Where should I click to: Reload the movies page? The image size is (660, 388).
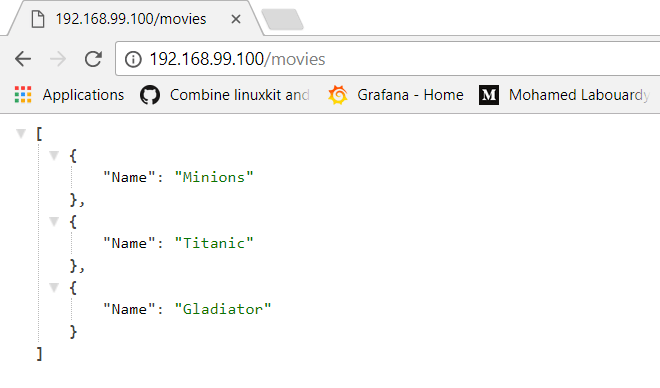[93, 59]
